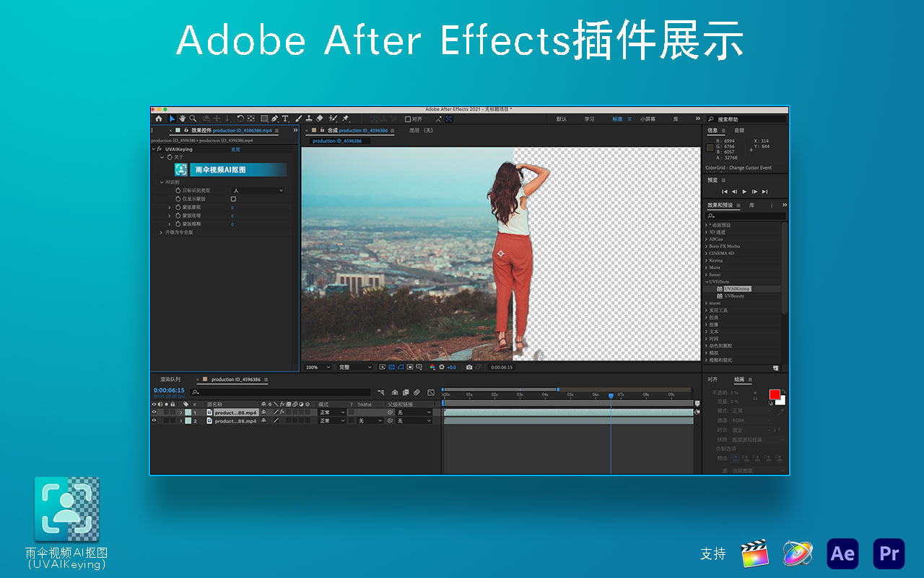Viewport: 924px width, 578px height.
Task: Expand the Boris FX Mocha category
Action: (x=707, y=246)
